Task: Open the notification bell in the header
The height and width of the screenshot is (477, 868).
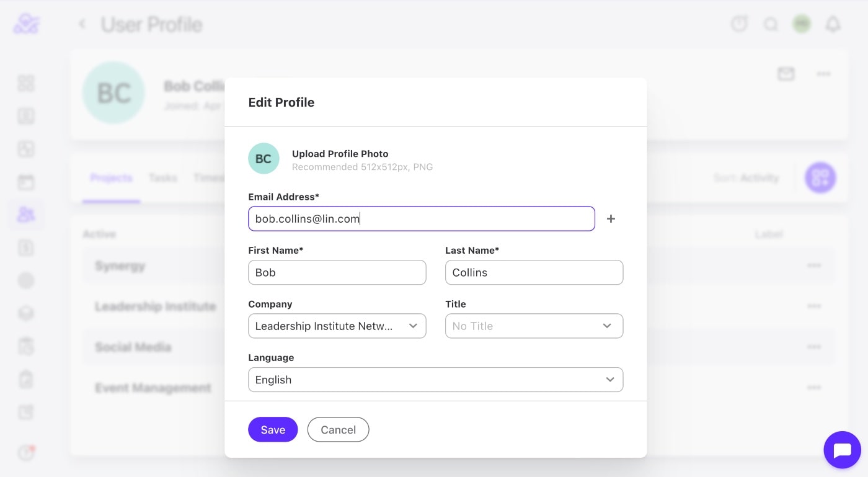Action: pos(833,24)
